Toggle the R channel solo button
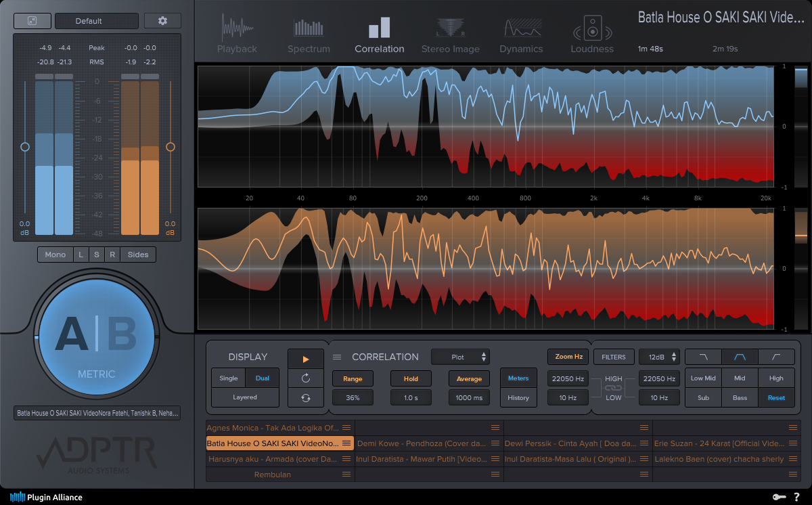This screenshot has width=812, height=505. (112, 255)
